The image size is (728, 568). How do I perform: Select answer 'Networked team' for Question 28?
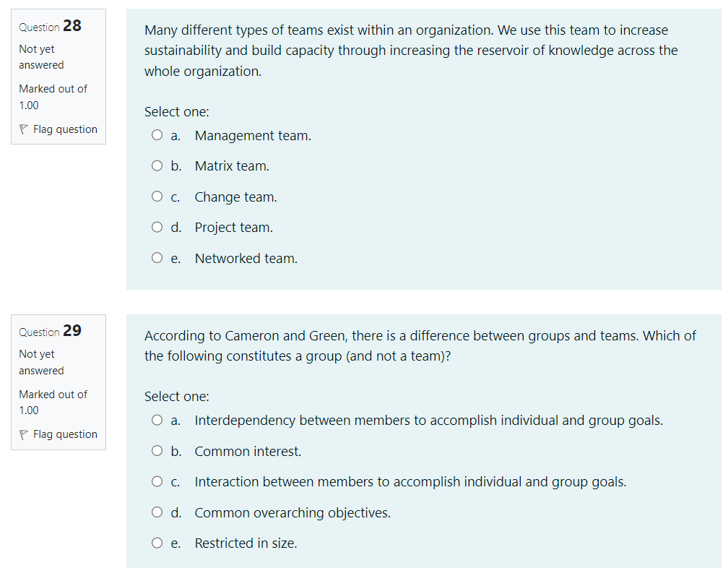click(x=157, y=257)
